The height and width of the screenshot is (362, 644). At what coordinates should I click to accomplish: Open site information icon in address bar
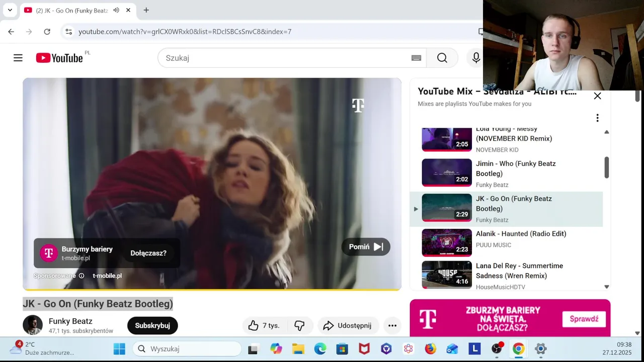pos(69,31)
